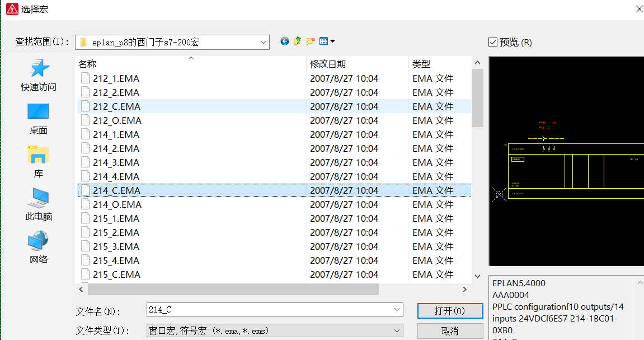The width and height of the screenshot is (644, 340).
Task: Open the view menu icon
Action: pos(327,41)
